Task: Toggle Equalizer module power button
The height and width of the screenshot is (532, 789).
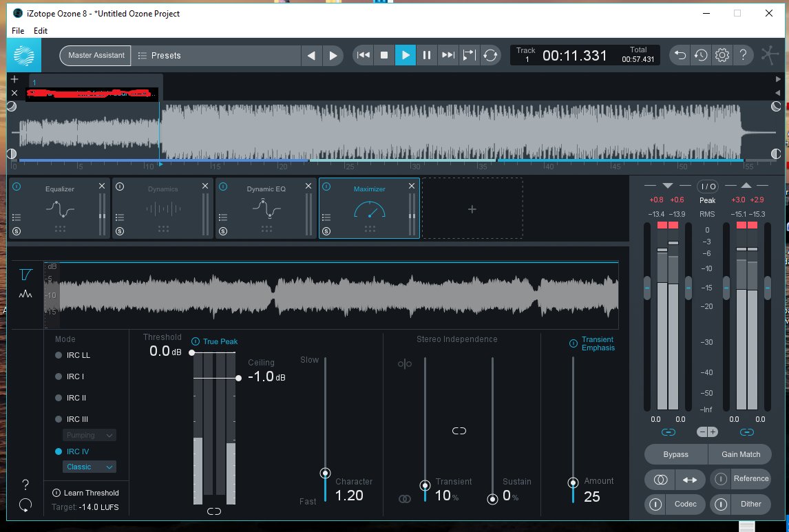Action: (x=17, y=187)
